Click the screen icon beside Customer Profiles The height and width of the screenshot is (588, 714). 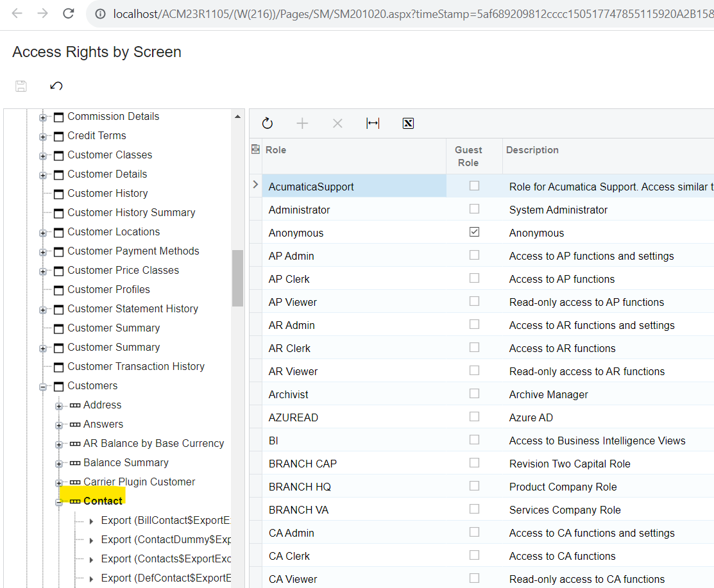pyautogui.click(x=58, y=290)
